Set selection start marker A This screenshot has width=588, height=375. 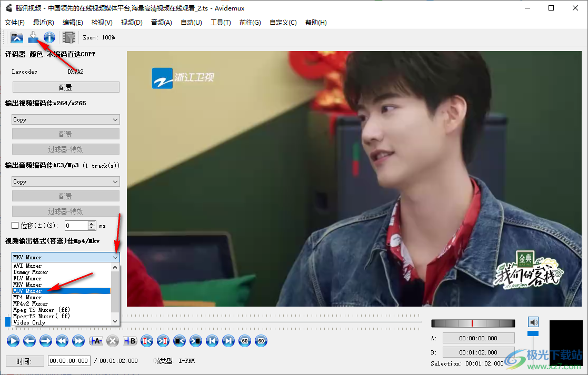pyautogui.click(x=95, y=341)
